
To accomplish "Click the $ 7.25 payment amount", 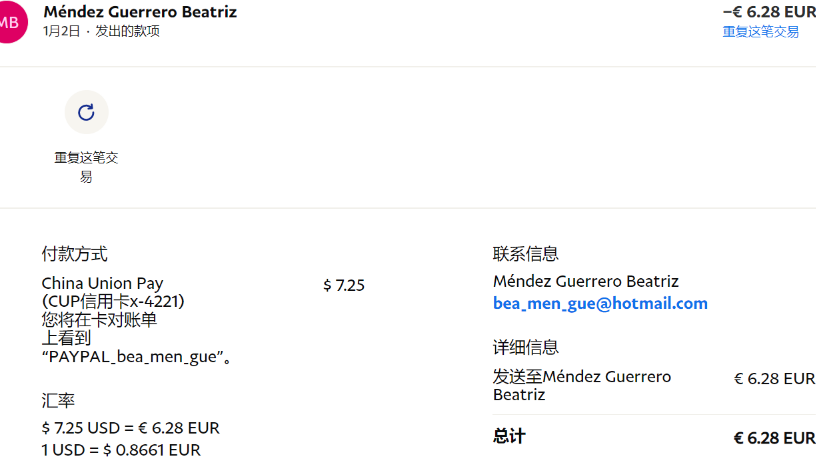I will pyautogui.click(x=344, y=286).
